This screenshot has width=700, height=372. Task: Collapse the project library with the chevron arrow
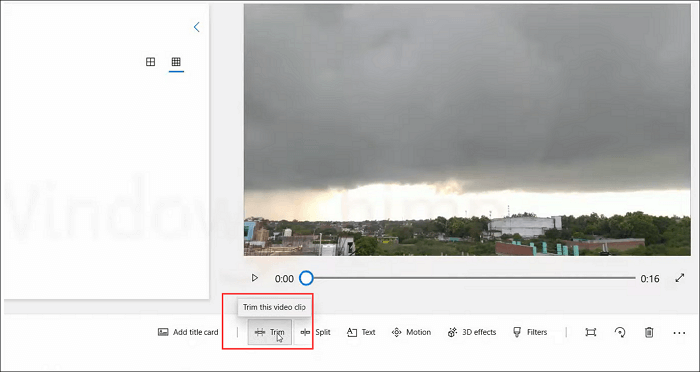click(x=196, y=27)
